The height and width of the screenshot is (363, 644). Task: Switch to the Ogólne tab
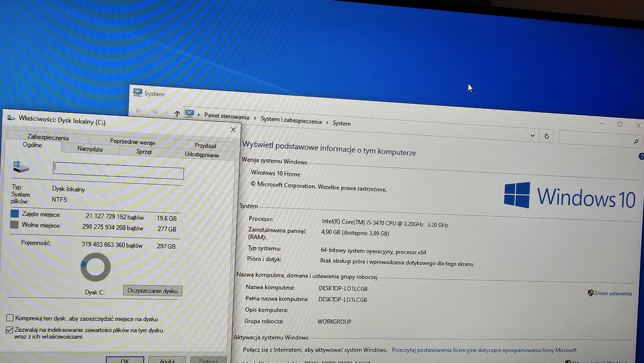(32, 145)
